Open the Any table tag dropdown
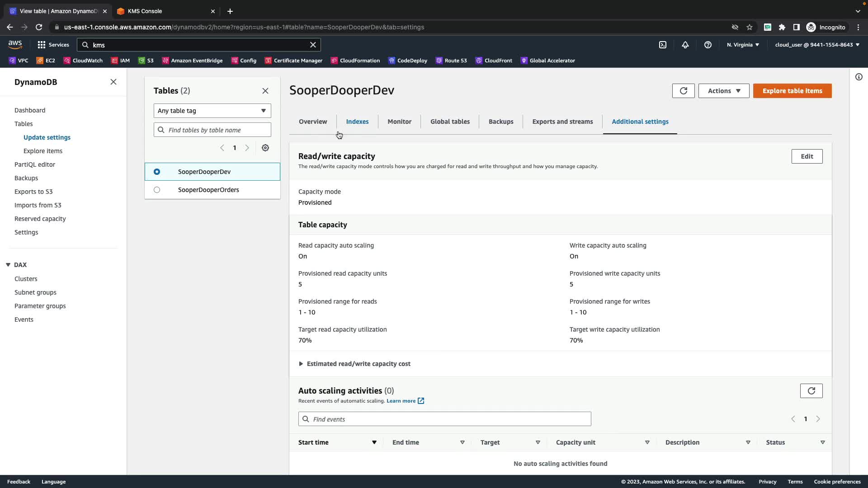Image resolution: width=868 pixels, height=488 pixels. click(x=212, y=111)
